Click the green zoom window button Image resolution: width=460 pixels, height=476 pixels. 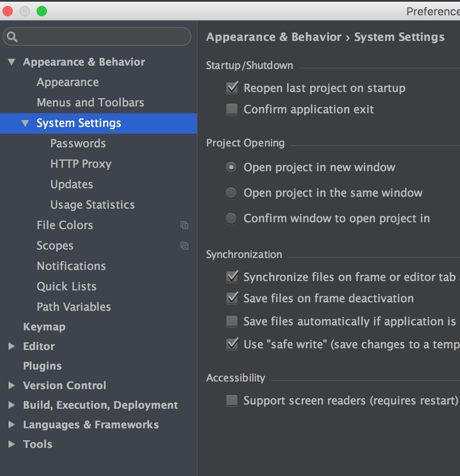pyautogui.click(x=42, y=11)
